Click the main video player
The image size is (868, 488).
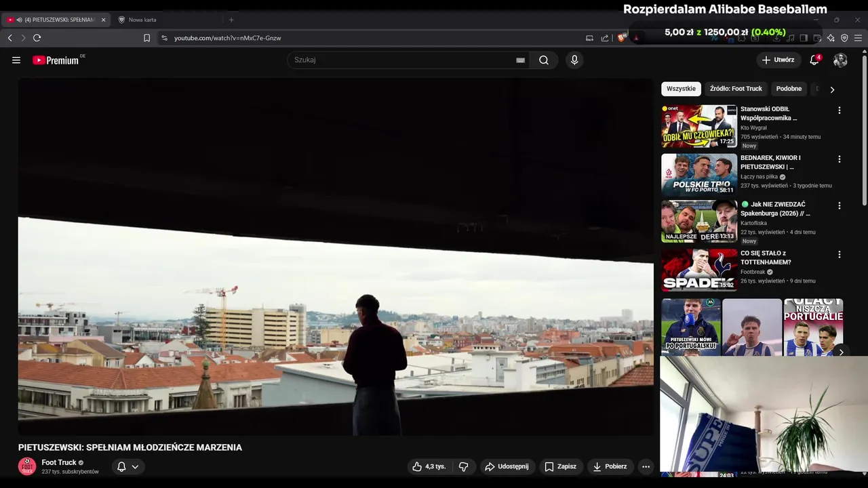coord(336,257)
